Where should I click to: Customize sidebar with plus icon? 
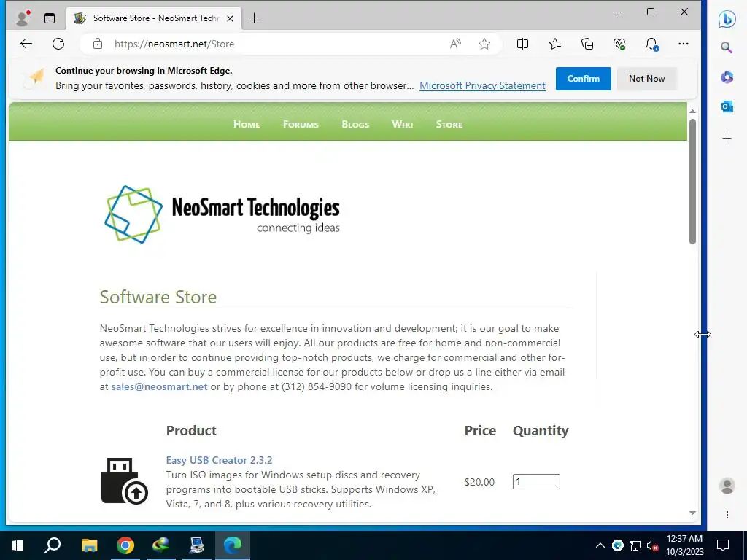pos(727,138)
